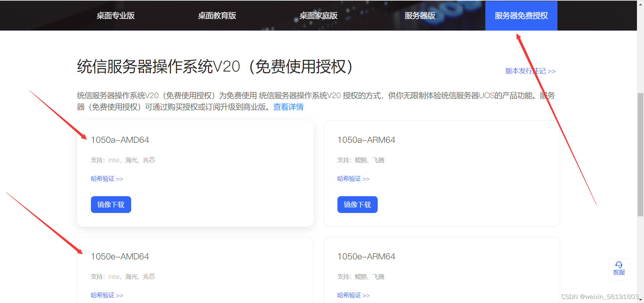Click 支持 鲲鹏、飞腾 under 1050e-ARM64
Viewport: 644px width, 303px height.
[361, 277]
